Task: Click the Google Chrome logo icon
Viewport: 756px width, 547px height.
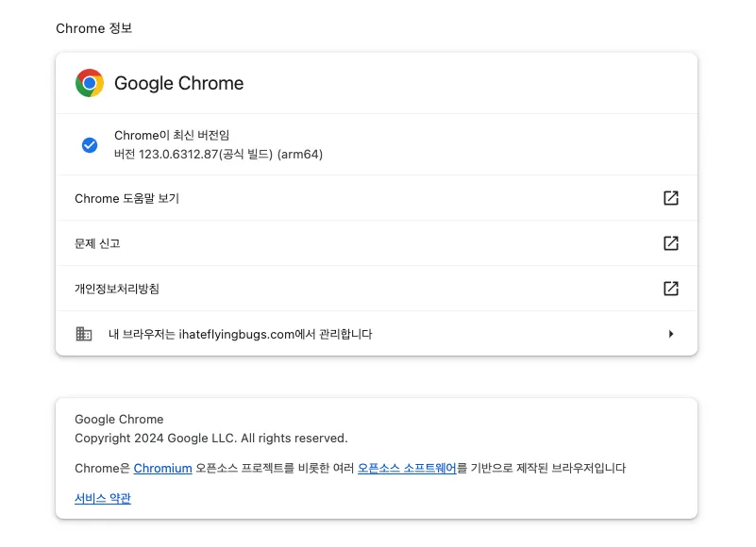Action: click(90, 83)
